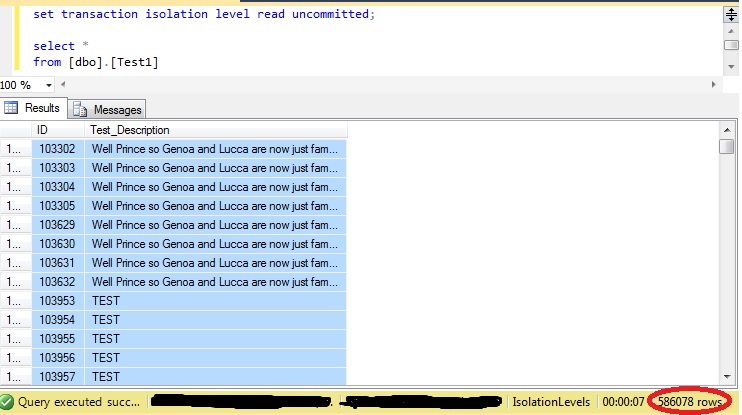Click the results grid scroll down arrow
Image resolution: width=742 pixels, height=415 pixels.
pos(727,377)
